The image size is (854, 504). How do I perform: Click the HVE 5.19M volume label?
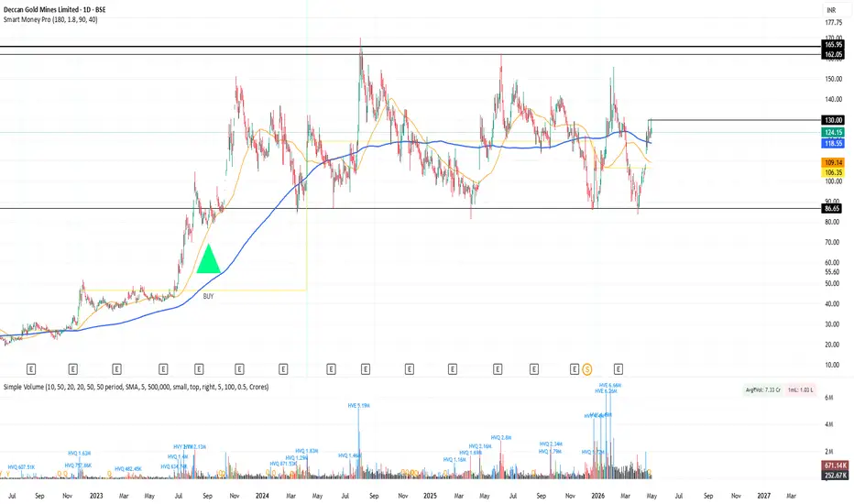tap(358, 405)
